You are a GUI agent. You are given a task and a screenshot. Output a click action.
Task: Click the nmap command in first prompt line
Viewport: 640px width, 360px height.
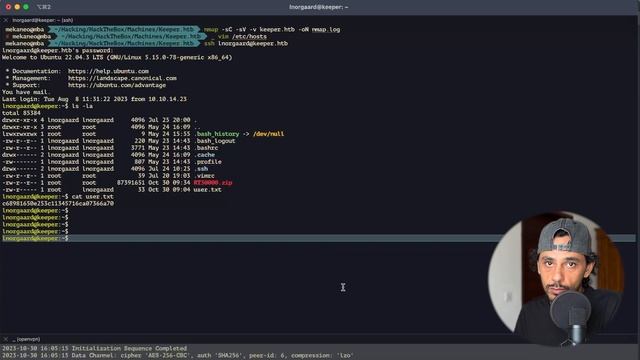(272, 29)
